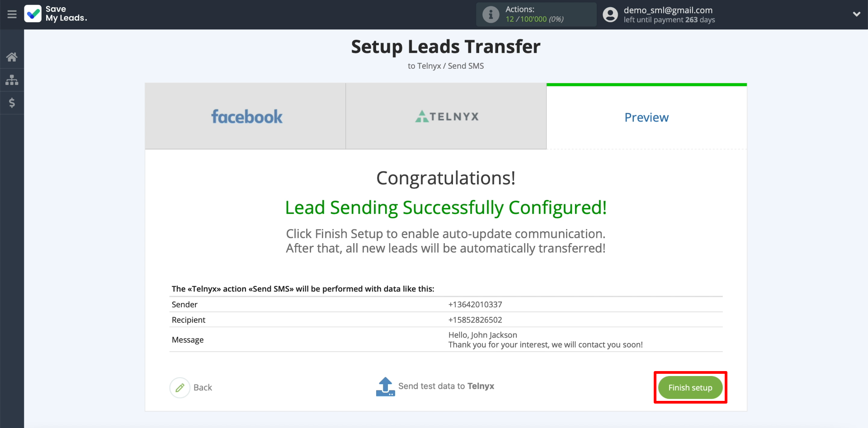The height and width of the screenshot is (428, 868).
Task: Click the Sender phone number value
Action: point(475,304)
